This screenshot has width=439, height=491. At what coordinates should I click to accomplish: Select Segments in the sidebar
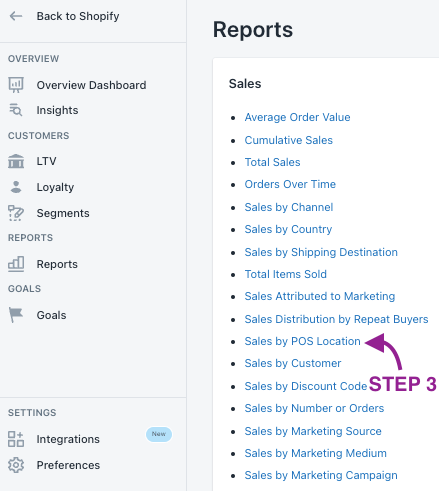[63, 213]
